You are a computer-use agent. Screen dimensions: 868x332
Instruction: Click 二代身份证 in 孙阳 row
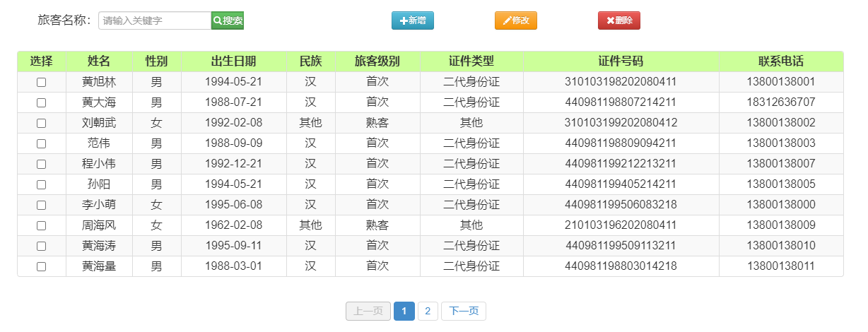(x=471, y=184)
